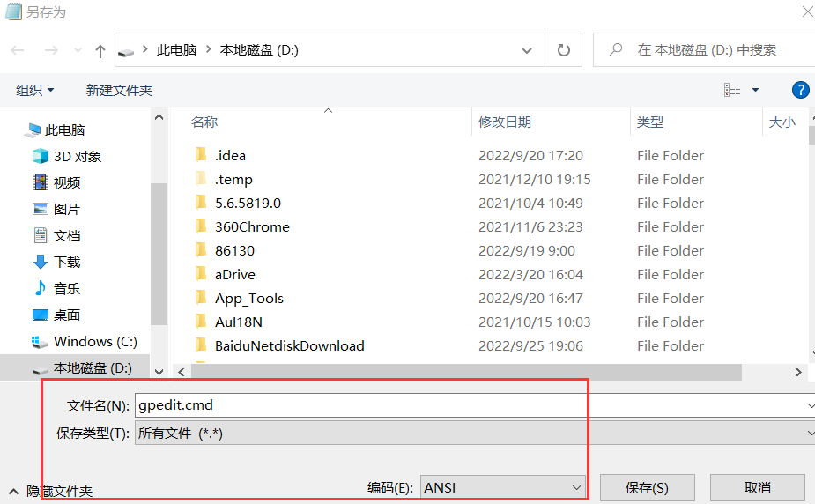Open recent locations dropdown arrow
The image size is (815, 504).
click(78, 50)
